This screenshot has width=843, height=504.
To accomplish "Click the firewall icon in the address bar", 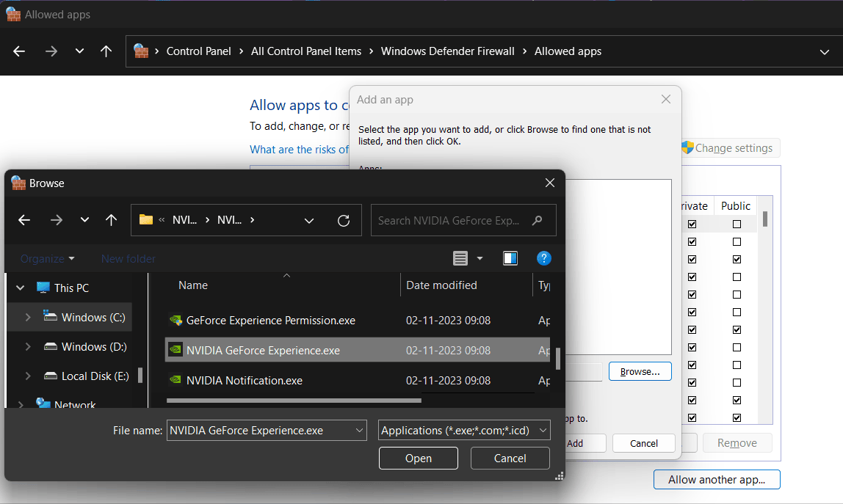I will pos(142,51).
